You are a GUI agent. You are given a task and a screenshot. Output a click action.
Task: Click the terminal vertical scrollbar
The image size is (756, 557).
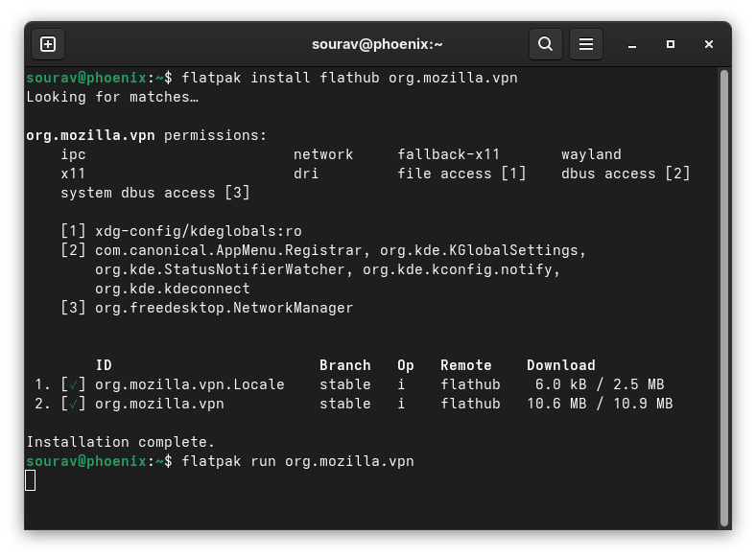[724, 288]
